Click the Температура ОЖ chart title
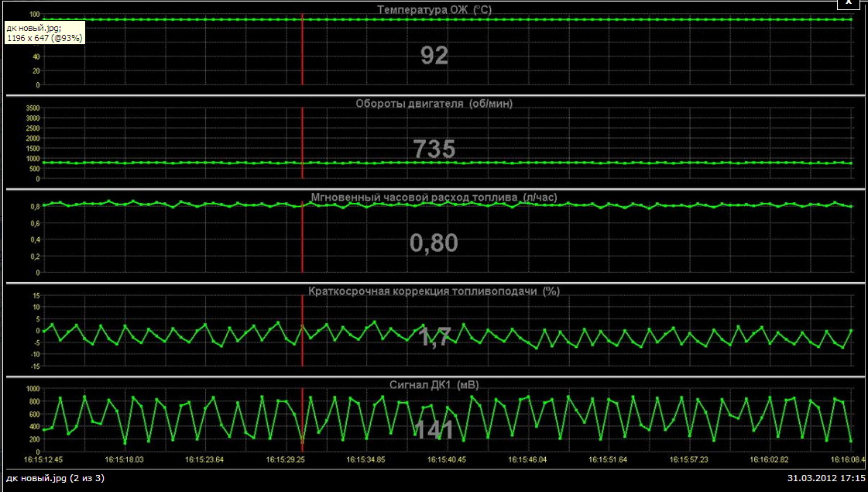 (x=434, y=9)
